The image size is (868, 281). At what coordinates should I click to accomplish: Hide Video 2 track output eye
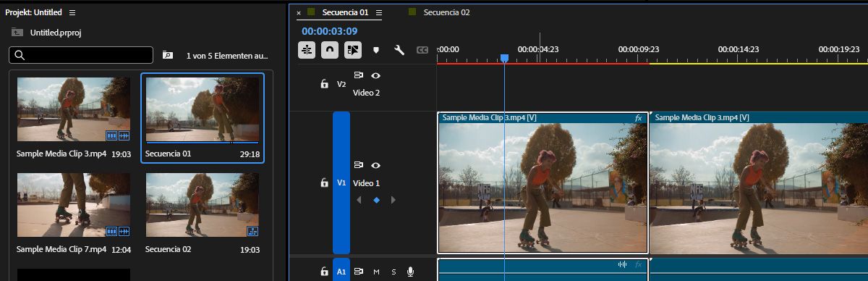tap(375, 75)
